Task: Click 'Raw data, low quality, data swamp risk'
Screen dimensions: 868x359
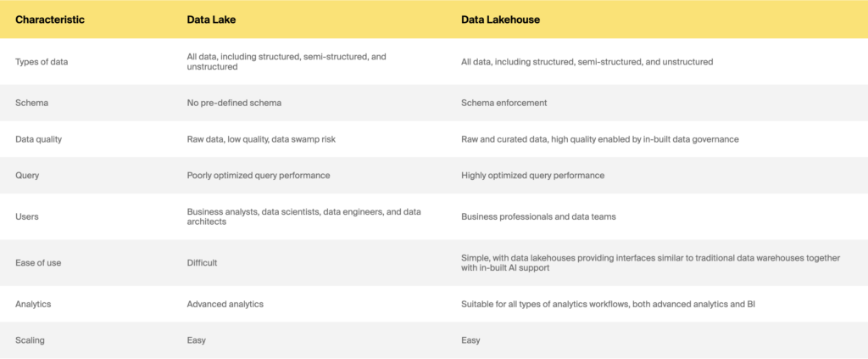Action: point(261,139)
